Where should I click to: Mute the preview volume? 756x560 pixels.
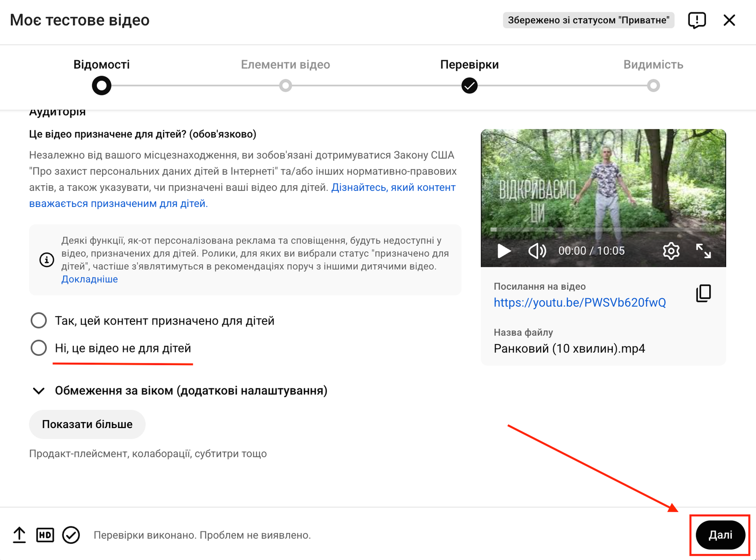[537, 251]
